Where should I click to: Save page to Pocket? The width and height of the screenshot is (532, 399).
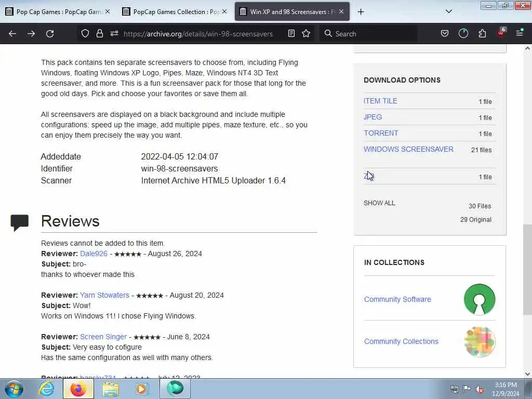(445, 33)
